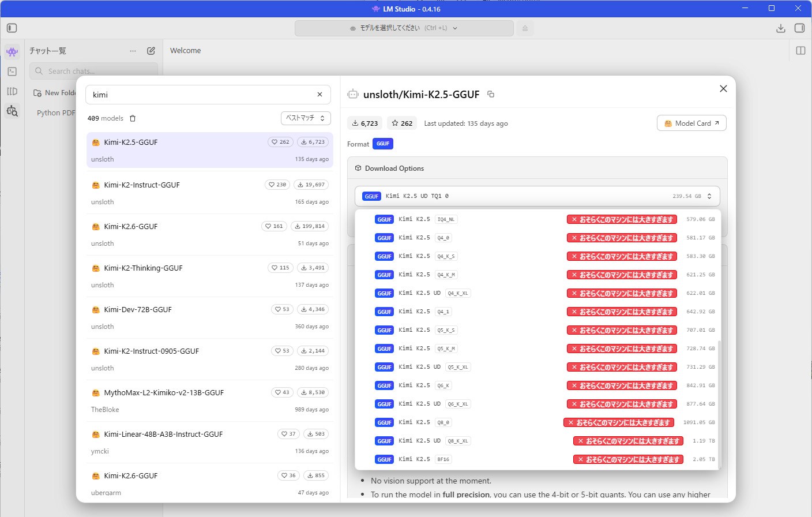The image size is (812, 517).
Task: Click the New Folder icon
Action: point(37,93)
